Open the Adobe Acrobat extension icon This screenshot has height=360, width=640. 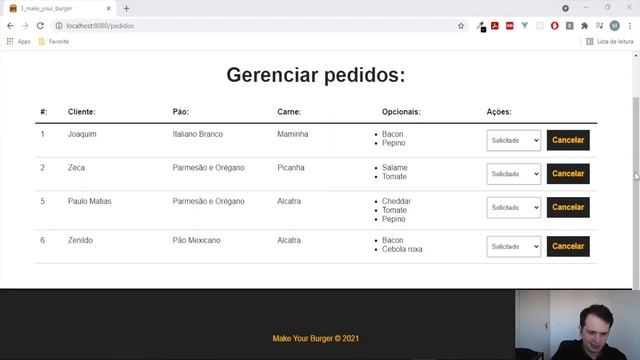pyautogui.click(x=495, y=26)
